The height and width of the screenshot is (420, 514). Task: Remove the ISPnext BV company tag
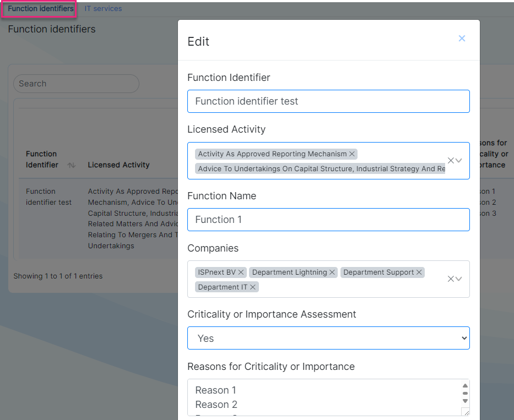click(x=241, y=272)
